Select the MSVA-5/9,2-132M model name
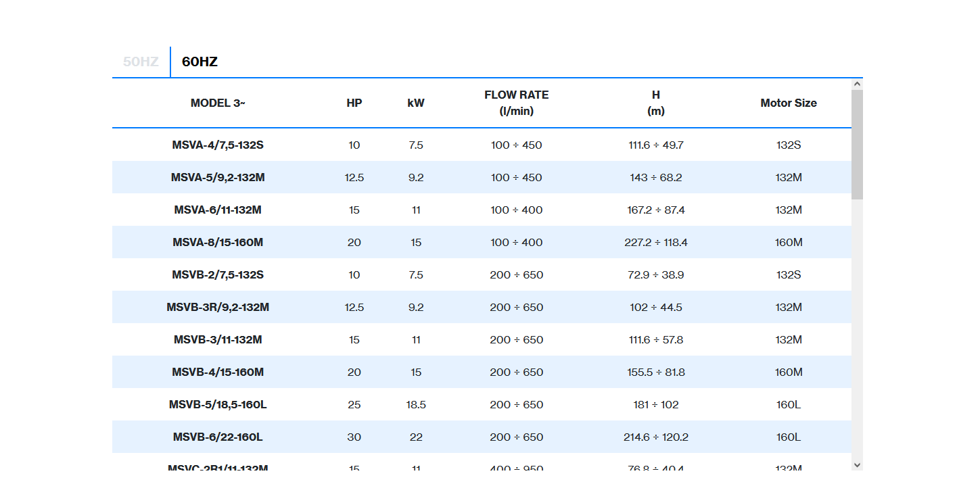This screenshot has height=482, width=980. [x=218, y=177]
